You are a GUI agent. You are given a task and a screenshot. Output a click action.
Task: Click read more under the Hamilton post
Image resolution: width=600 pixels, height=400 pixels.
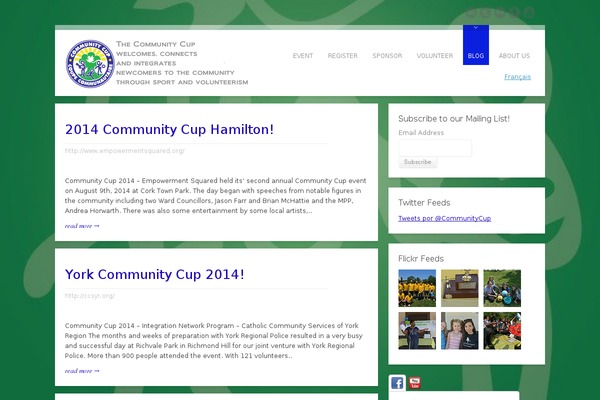click(x=82, y=226)
